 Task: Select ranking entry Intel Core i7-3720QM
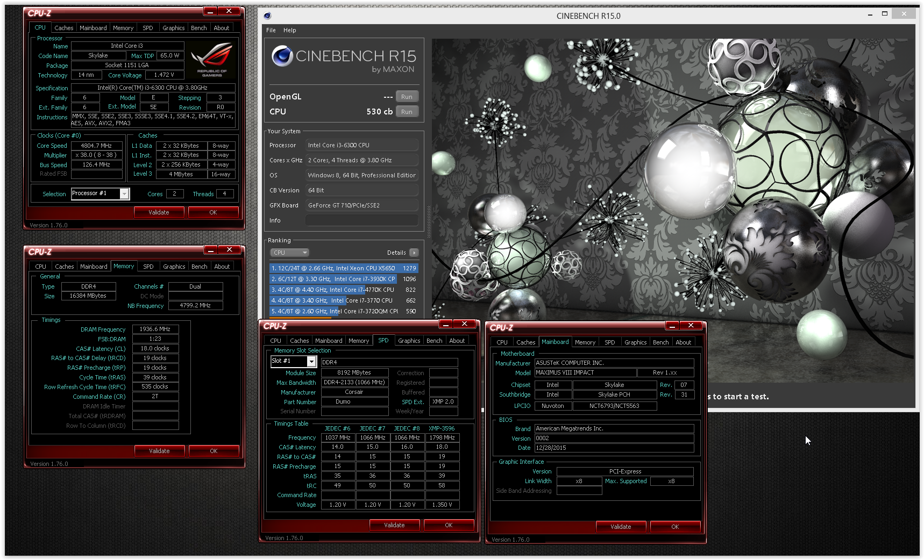344,311
